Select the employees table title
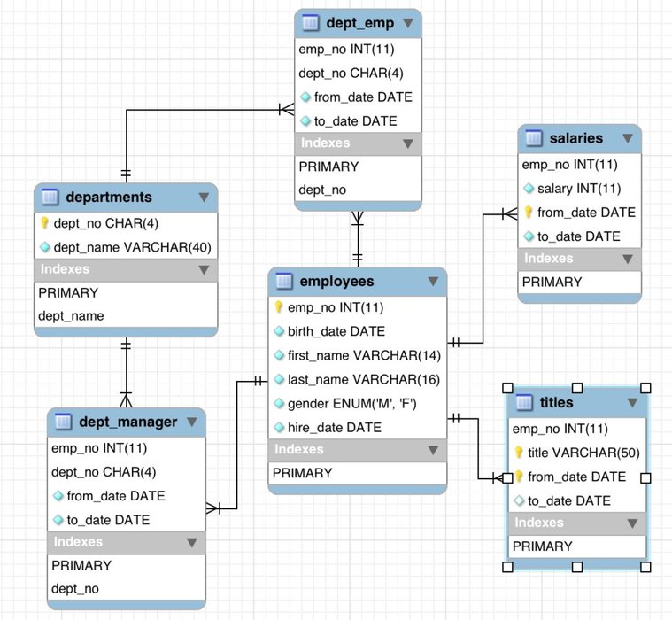672x620 pixels. tap(336, 281)
